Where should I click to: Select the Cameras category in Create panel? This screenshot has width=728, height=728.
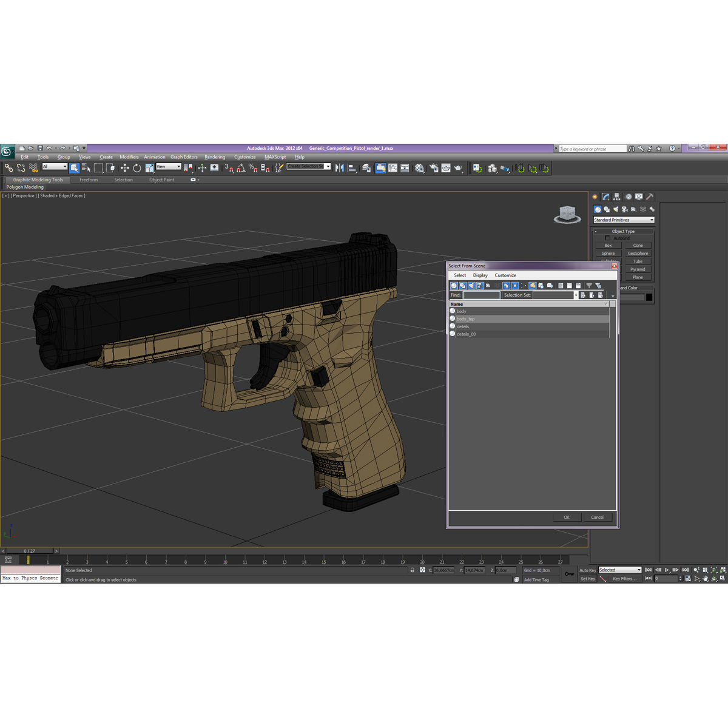pyautogui.click(x=624, y=209)
